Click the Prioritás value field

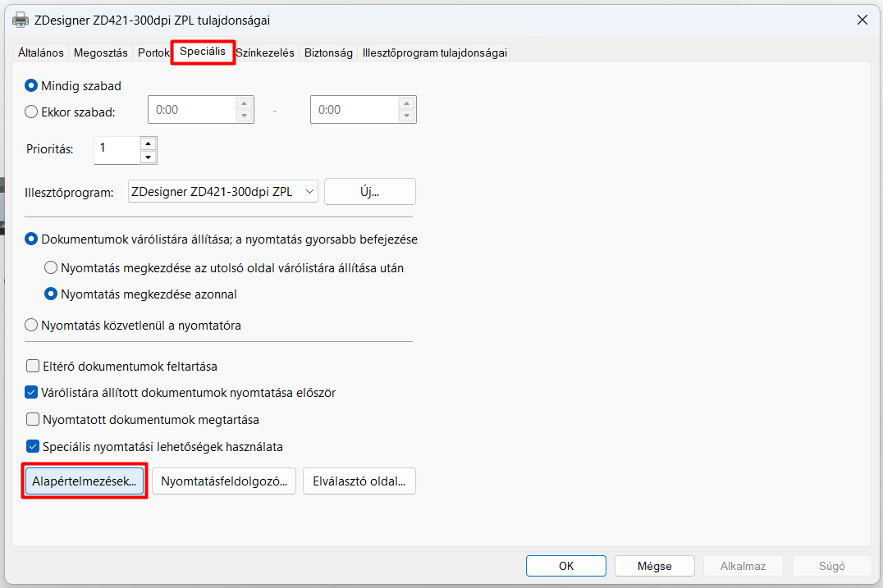[x=117, y=150]
